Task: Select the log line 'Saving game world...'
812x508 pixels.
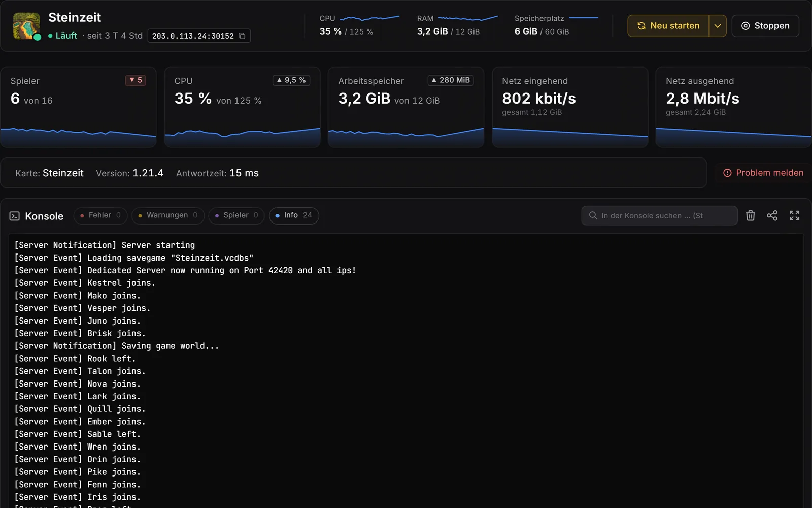Action: coord(117,346)
